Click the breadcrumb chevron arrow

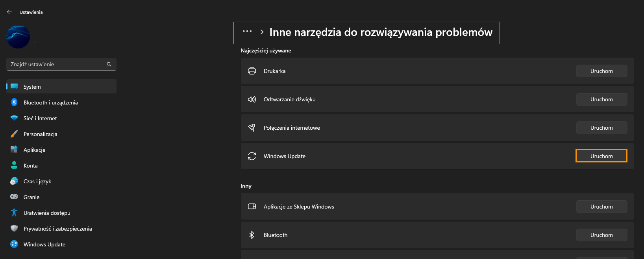coord(262,32)
